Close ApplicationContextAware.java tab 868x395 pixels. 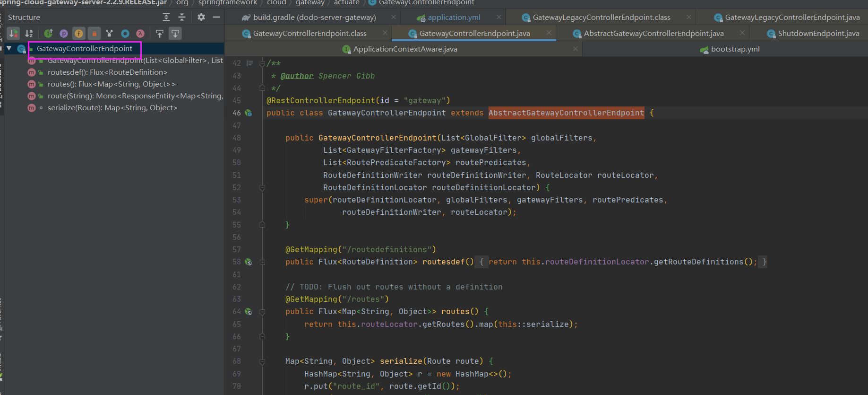tap(576, 49)
